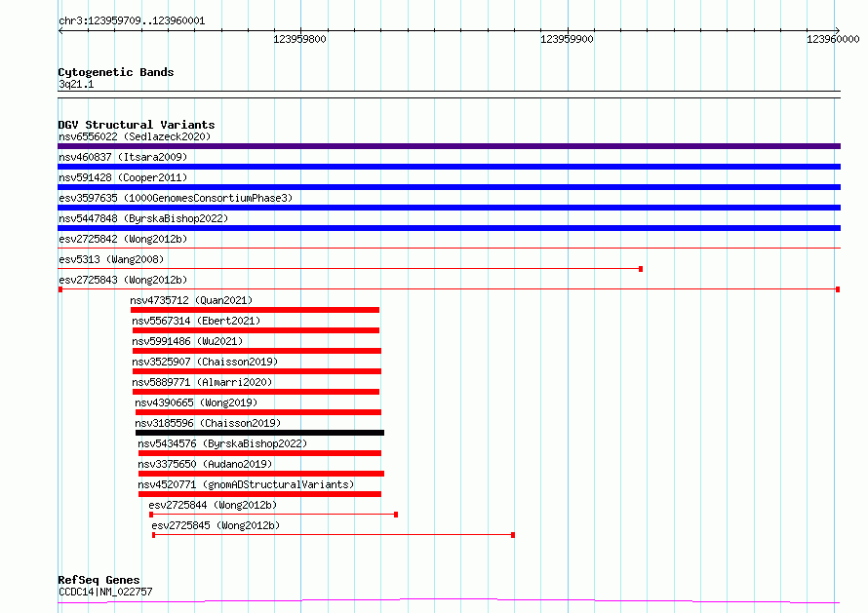Click the magenta CCDC14 gene line

(449, 600)
